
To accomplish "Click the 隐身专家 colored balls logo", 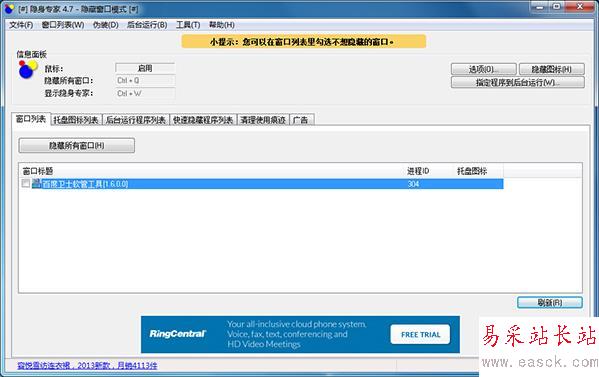I will (28, 70).
